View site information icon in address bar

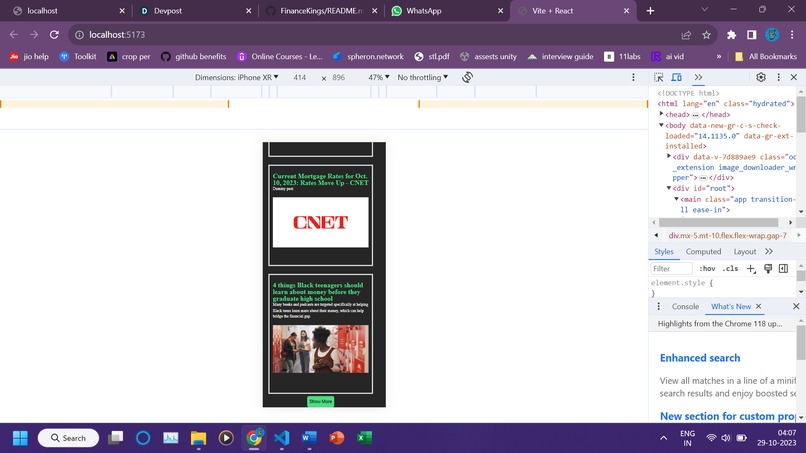tap(79, 34)
